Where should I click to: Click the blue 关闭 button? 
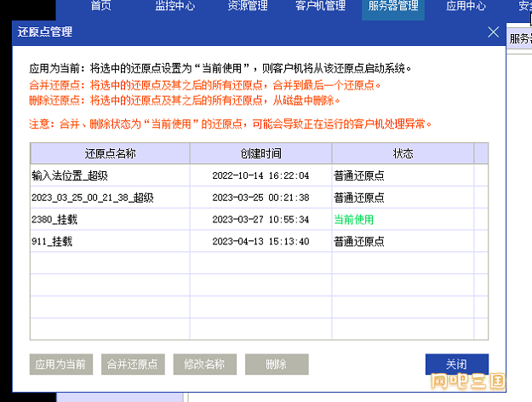point(457,365)
